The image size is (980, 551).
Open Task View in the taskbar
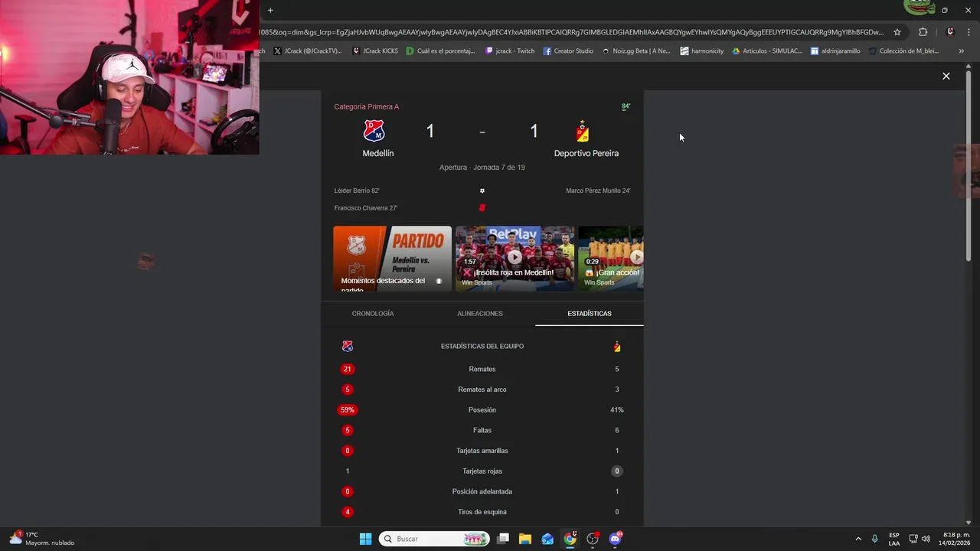503,539
